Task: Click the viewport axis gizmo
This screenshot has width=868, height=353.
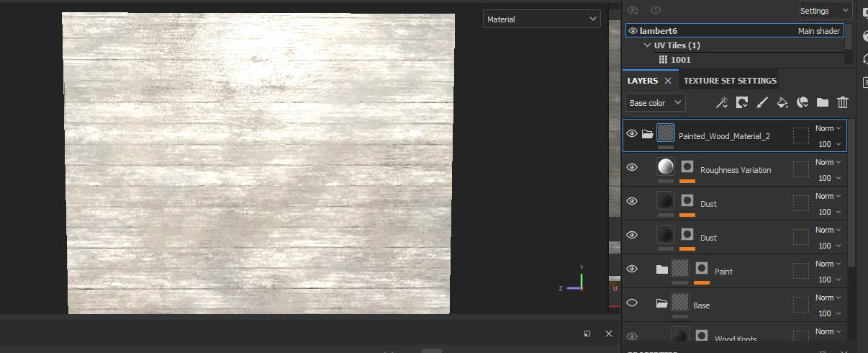Action: coord(574,280)
